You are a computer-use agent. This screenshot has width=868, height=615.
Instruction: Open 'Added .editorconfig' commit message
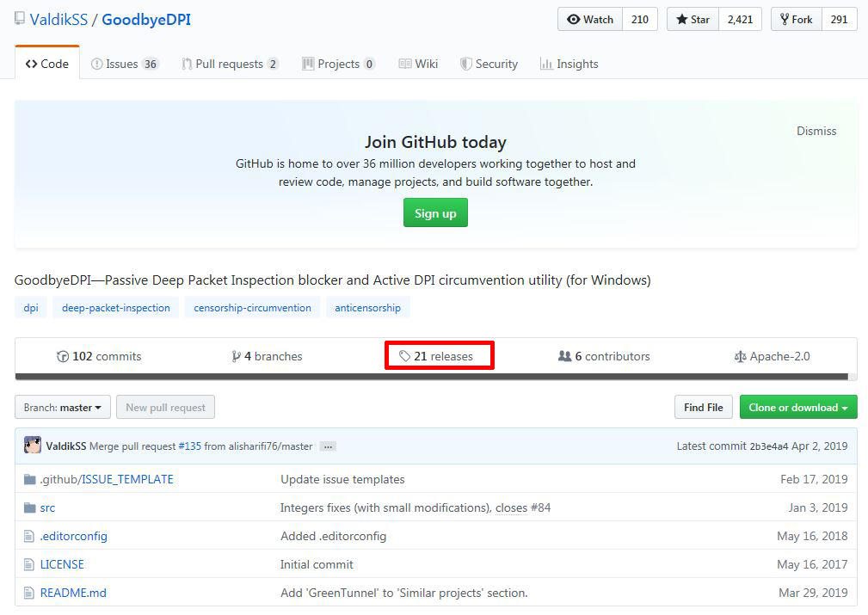[x=333, y=536]
